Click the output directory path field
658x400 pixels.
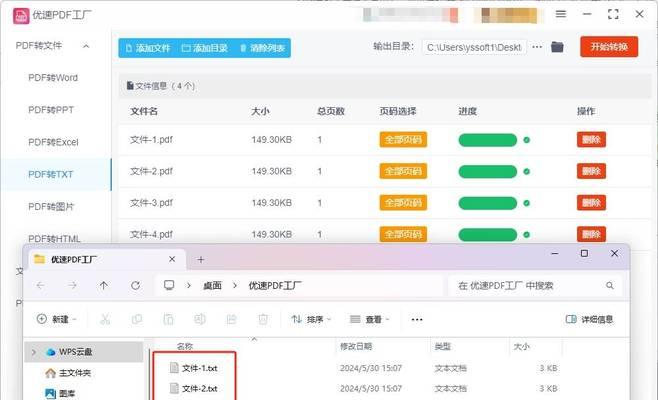pyautogui.click(x=474, y=47)
